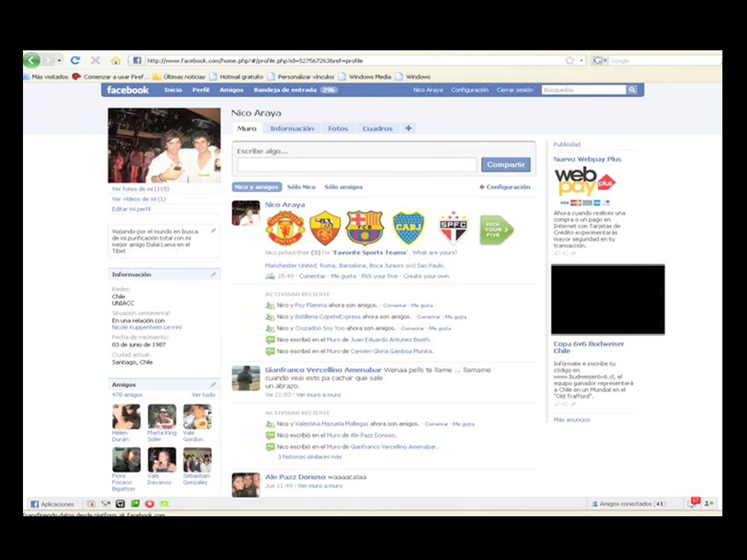Click Ver todo friends link

tap(204, 394)
